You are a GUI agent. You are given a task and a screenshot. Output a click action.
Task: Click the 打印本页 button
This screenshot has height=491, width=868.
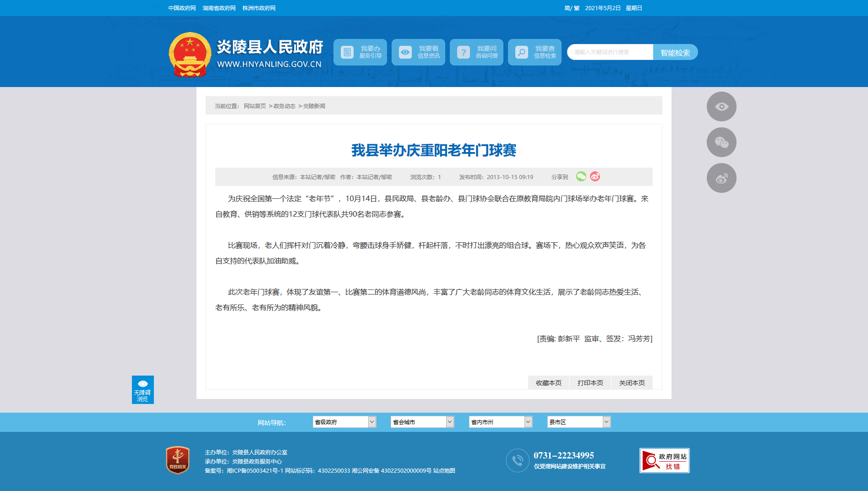pyautogui.click(x=590, y=383)
